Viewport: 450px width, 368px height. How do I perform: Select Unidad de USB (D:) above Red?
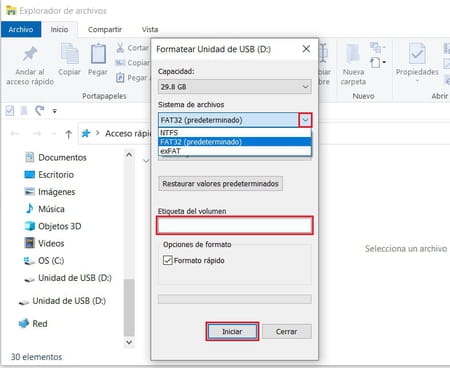click(69, 301)
